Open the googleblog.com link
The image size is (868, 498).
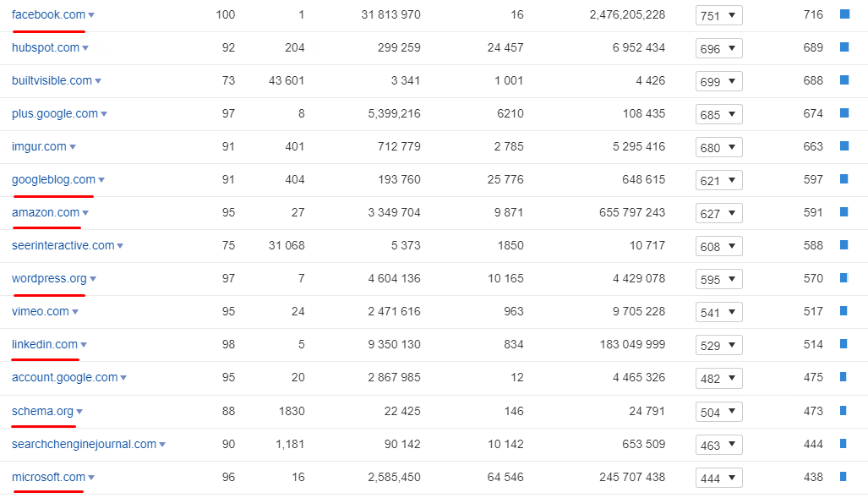click(x=53, y=179)
